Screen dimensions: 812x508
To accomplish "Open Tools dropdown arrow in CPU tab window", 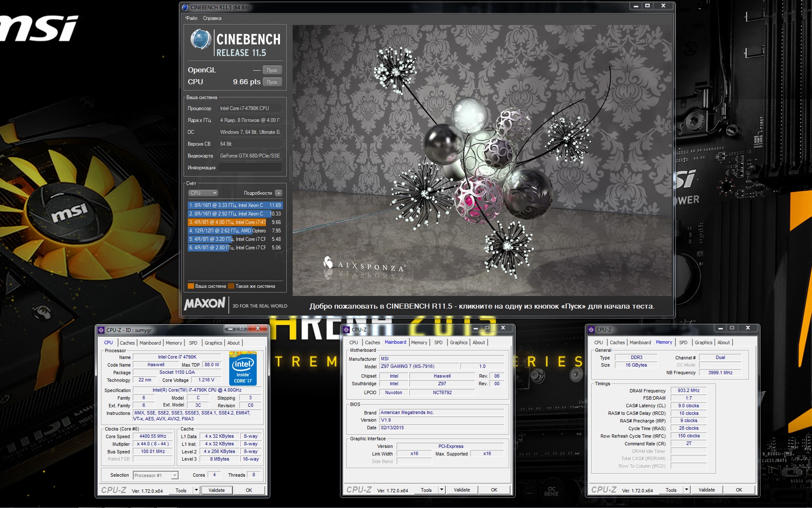I will click(196, 490).
